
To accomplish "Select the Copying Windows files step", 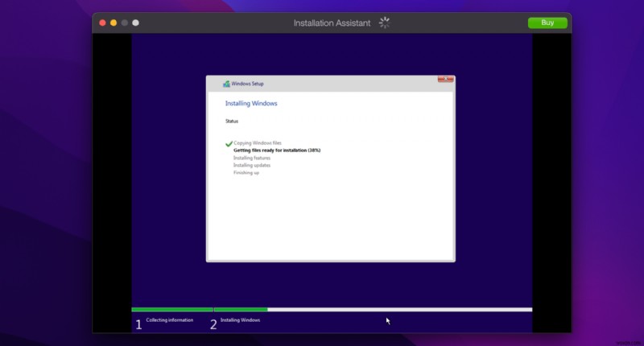I will point(258,143).
